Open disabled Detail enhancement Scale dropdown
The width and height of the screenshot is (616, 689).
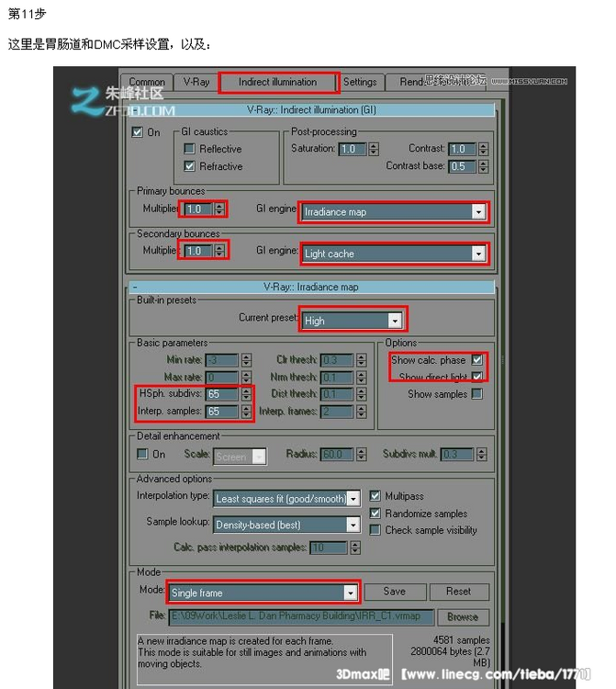pyautogui.click(x=240, y=457)
